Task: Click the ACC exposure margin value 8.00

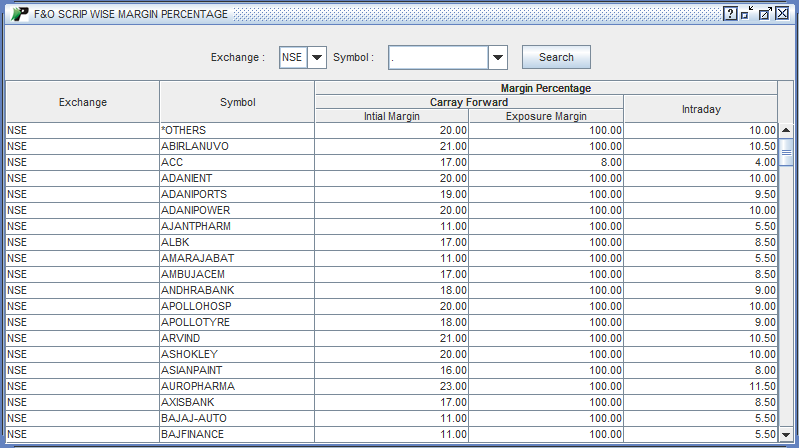Action: (x=545, y=162)
